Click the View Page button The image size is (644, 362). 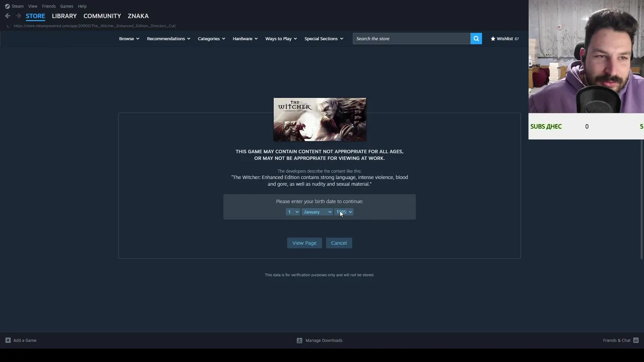(x=304, y=243)
